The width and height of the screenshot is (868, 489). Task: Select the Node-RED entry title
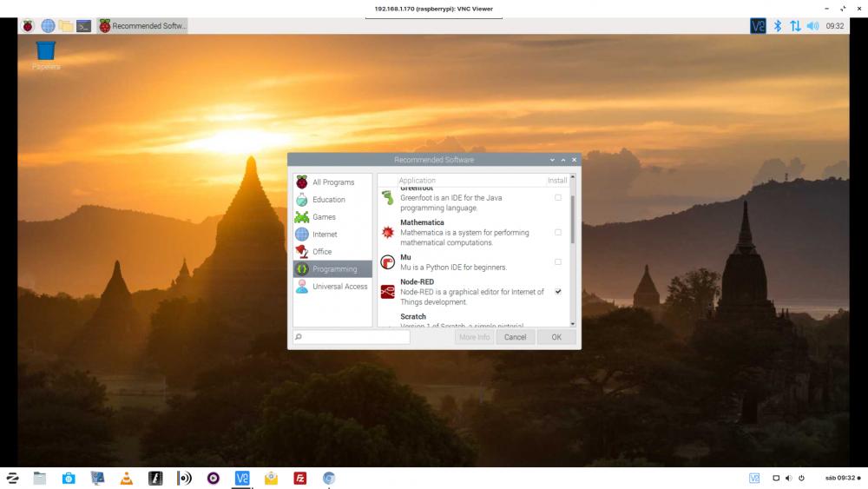point(417,282)
